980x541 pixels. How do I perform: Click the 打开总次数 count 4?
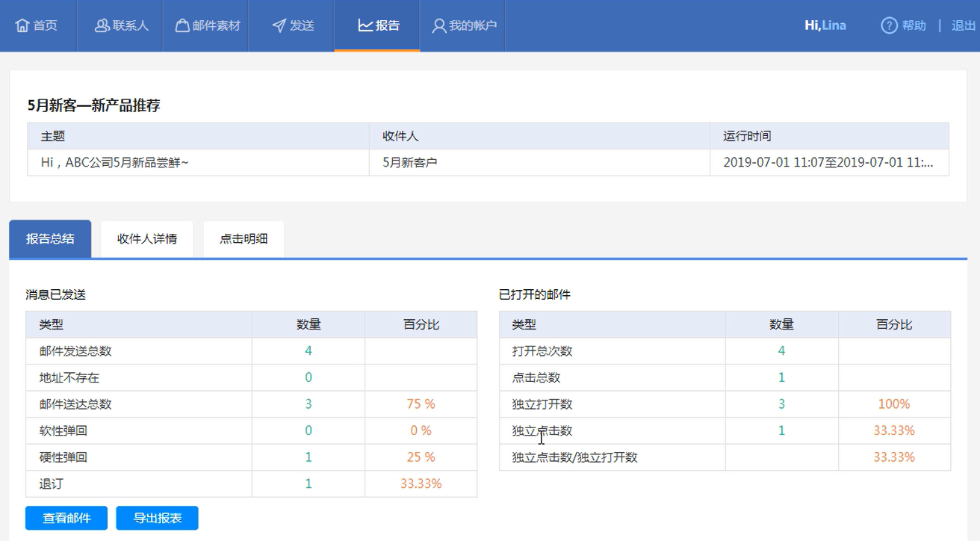tap(781, 351)
